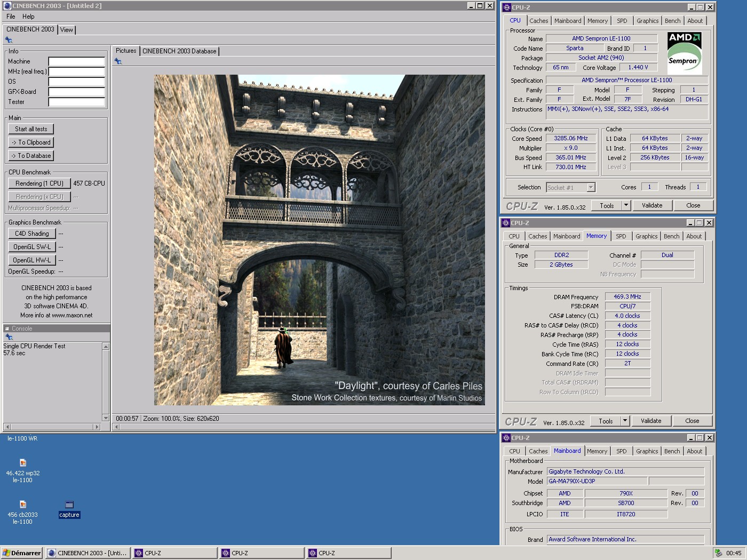
Task: Open Tools dropdown arrow in top CPU-Z
Action: 626,205
